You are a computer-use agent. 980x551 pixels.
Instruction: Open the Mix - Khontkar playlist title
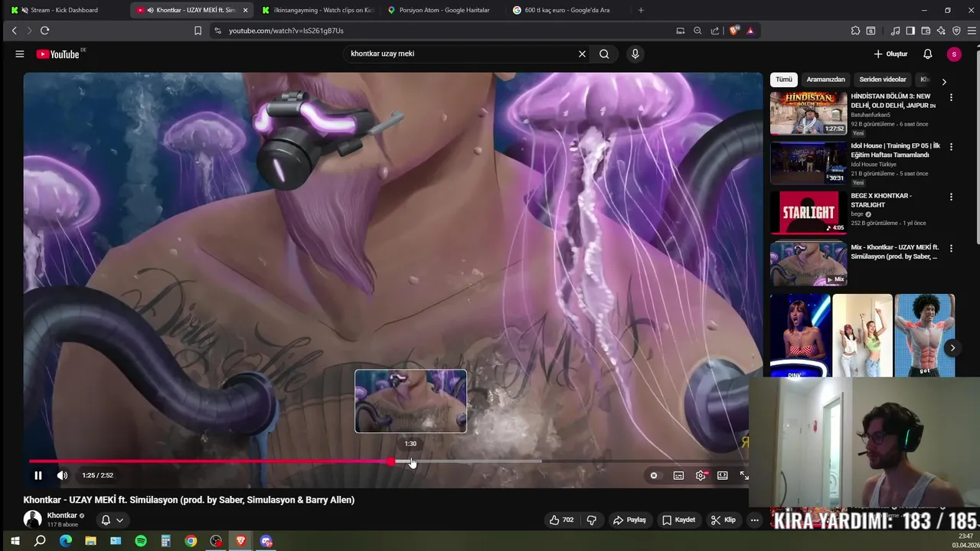(894, 252)
